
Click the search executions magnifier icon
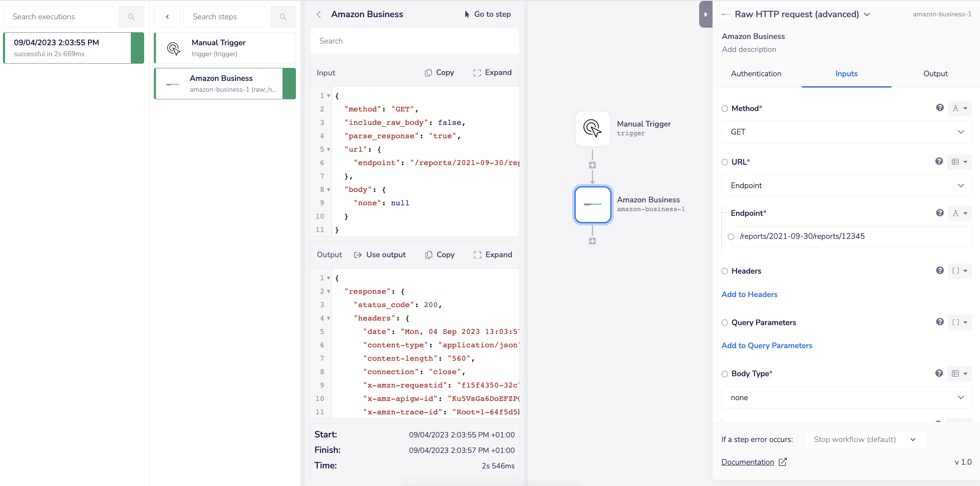tap(131, 17)
